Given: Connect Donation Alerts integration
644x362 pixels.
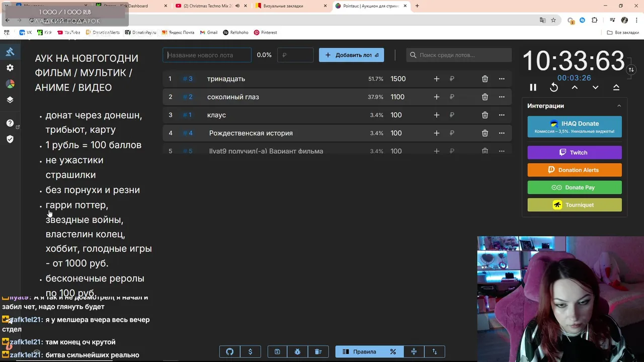Looking at the screenshot, I should point(575,170).
